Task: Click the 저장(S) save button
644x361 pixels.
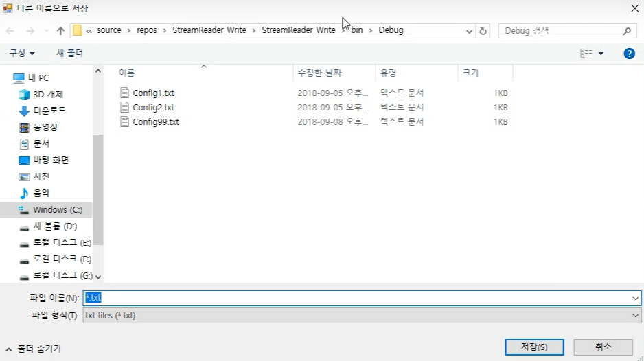Action: 534,347
